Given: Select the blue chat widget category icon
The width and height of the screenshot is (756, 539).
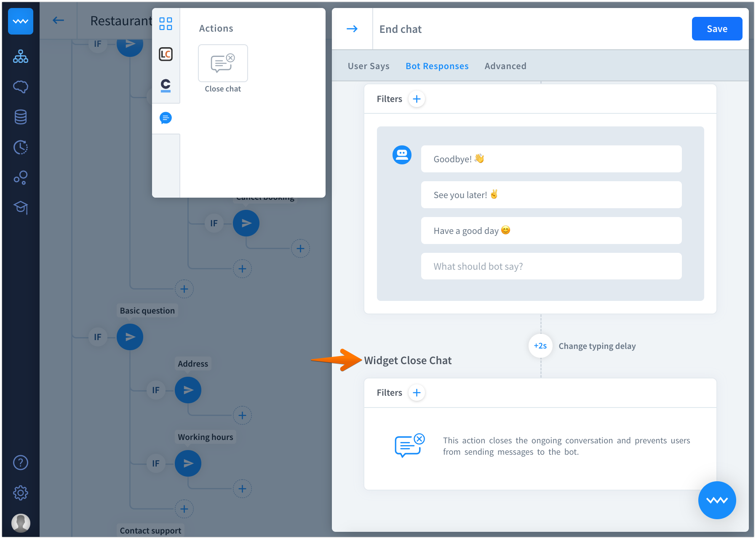Looking at the screenshot, I should pos(166,118).
